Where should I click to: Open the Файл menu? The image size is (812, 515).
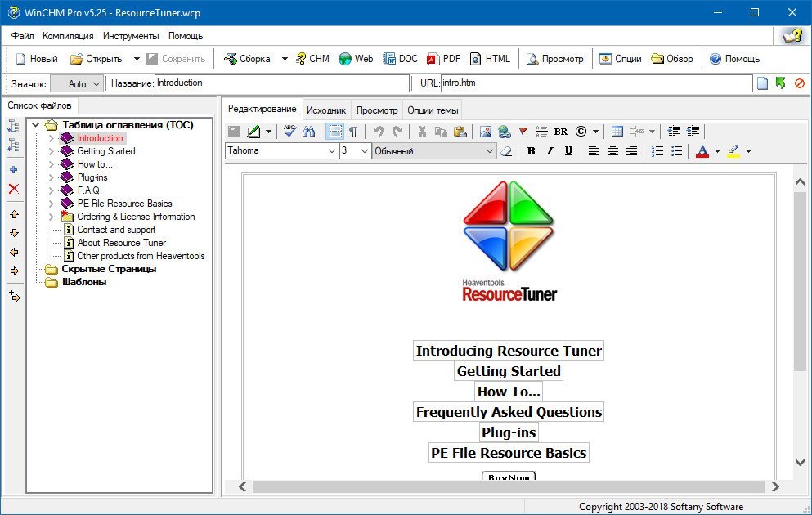click(22, 36)
